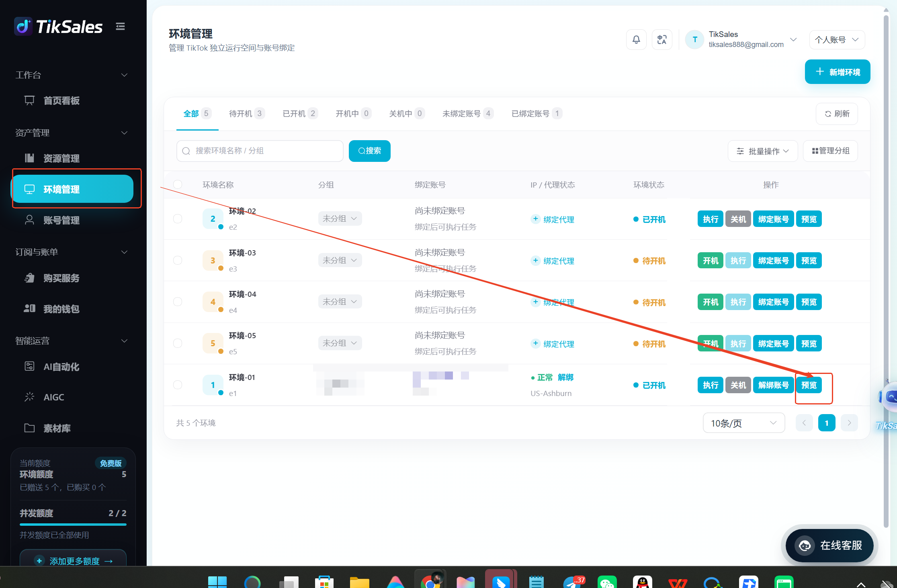Click the 搜索环境名称 search input field

tap(260, 151)
